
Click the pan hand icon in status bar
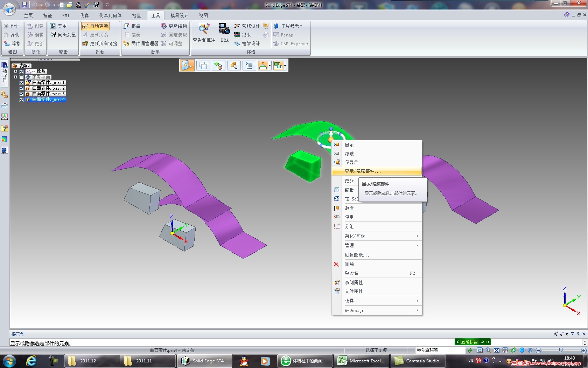tap(505, 350)
